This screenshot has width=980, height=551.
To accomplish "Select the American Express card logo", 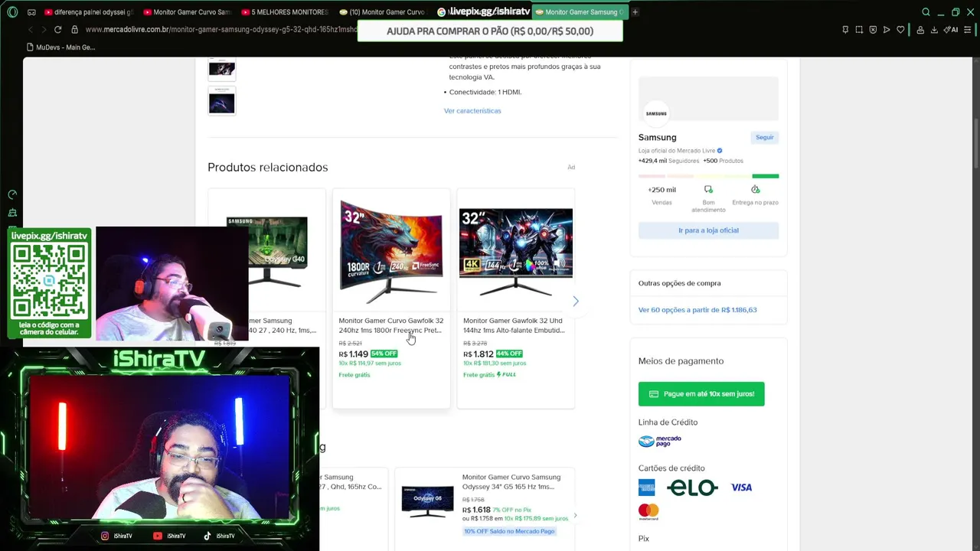I will pyautogui.click(x=646, y=487).
